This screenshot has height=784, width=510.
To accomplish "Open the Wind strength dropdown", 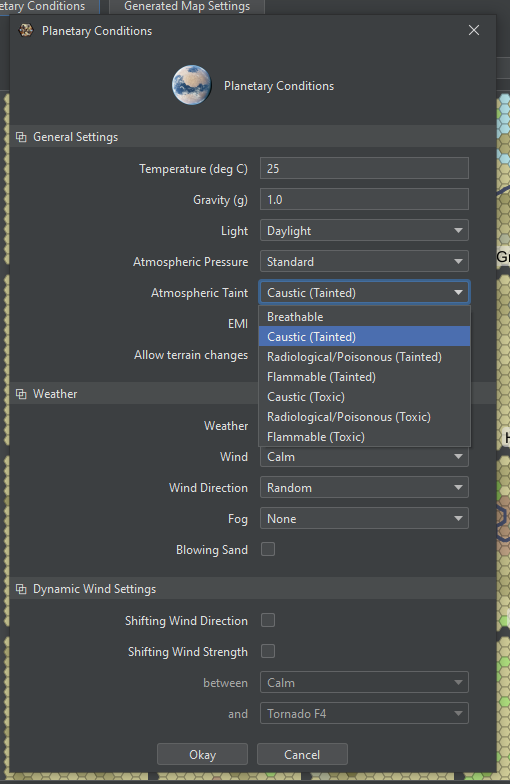I will [364, 457].
